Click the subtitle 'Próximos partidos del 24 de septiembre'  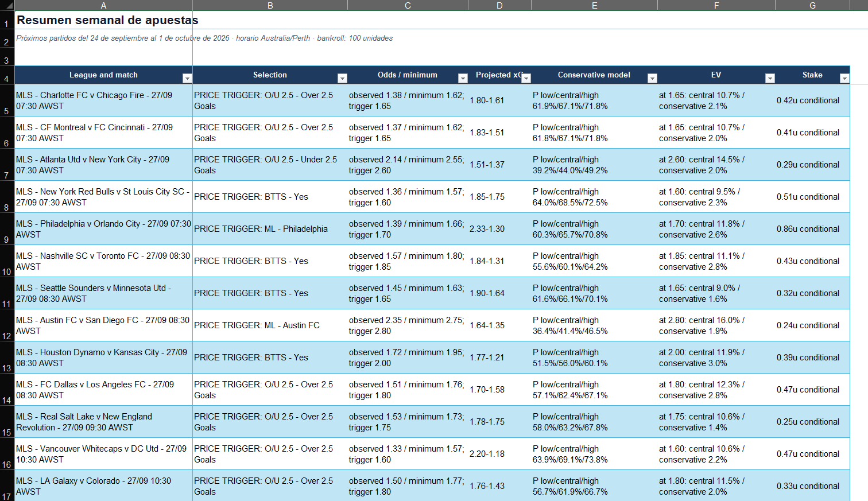point(82,38)
